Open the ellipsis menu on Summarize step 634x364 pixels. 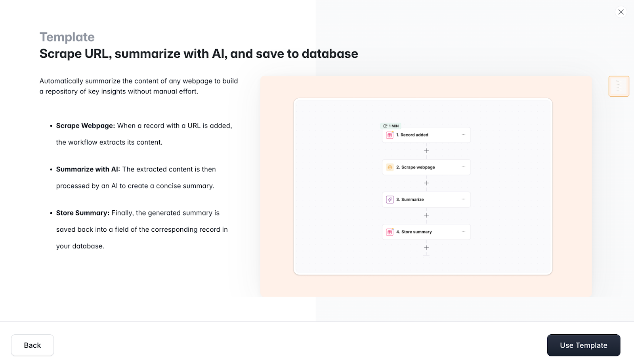464,199
